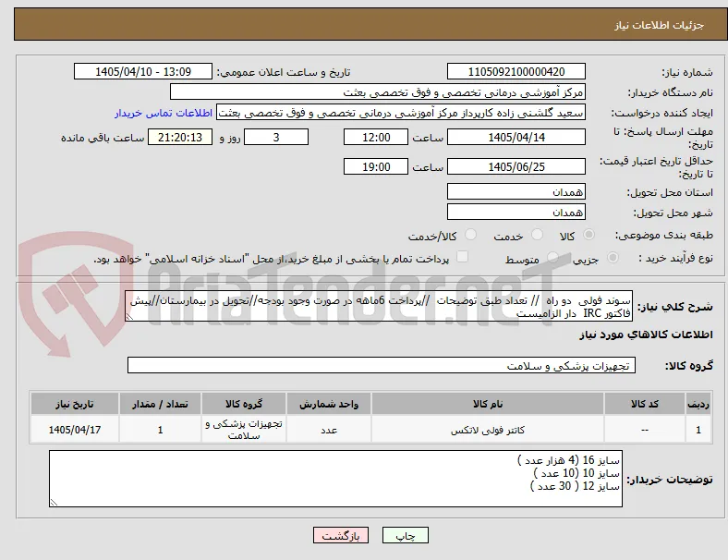Click the نام کالا column header
This screenshot has width=728, height=560.
click(x=488, y=404)
